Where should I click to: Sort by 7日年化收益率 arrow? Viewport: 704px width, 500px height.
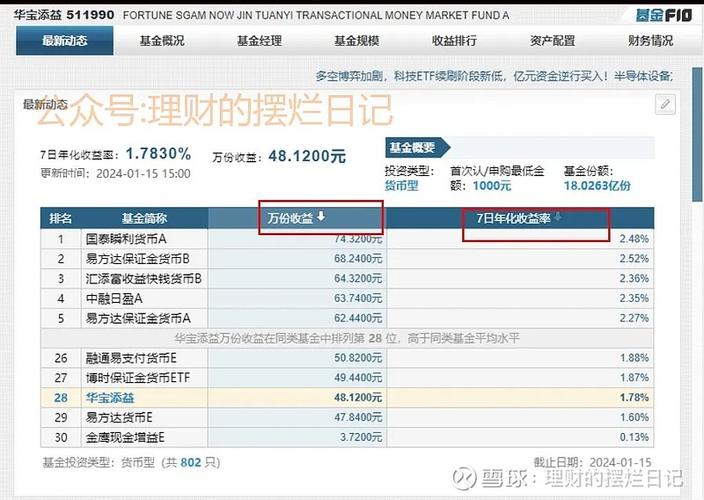[558, 217]
